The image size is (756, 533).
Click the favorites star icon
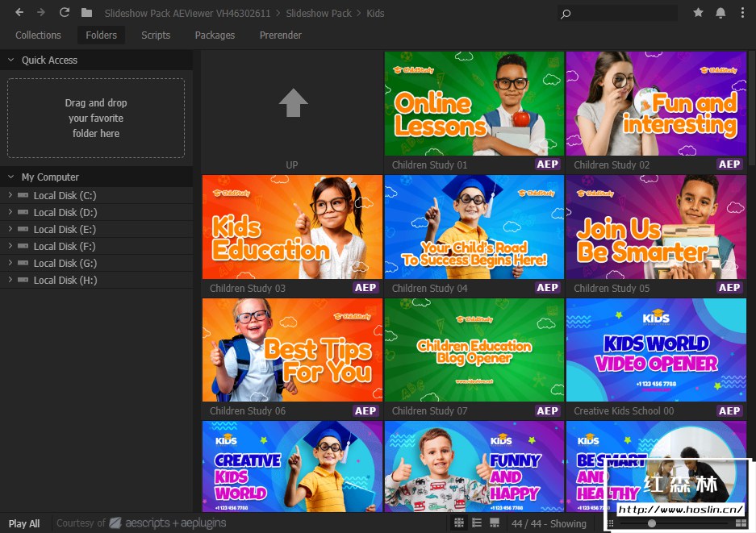[x=699, y=13]
